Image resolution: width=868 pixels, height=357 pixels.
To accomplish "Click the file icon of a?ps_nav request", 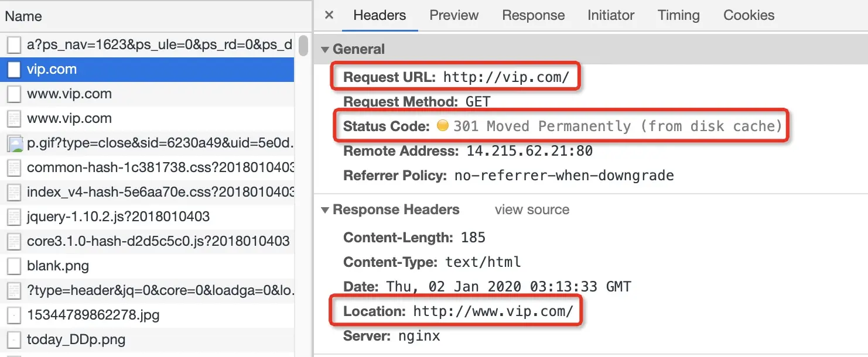I will [13, 44].
